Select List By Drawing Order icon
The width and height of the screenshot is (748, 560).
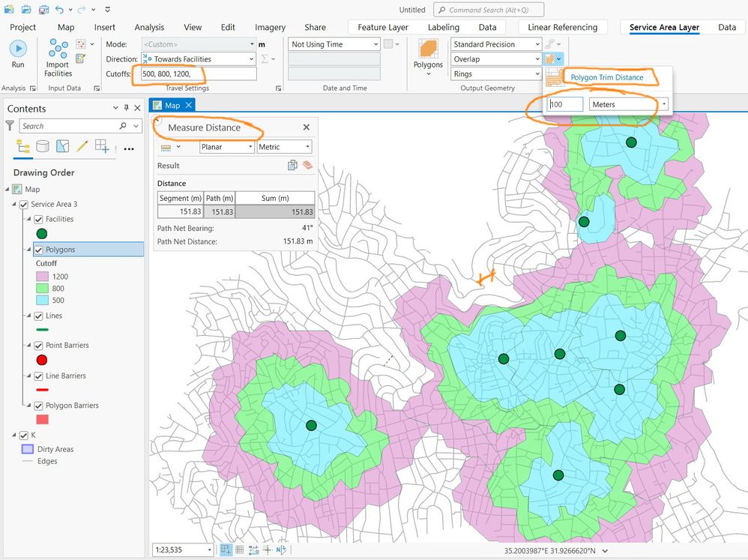[x=23, y=146]
